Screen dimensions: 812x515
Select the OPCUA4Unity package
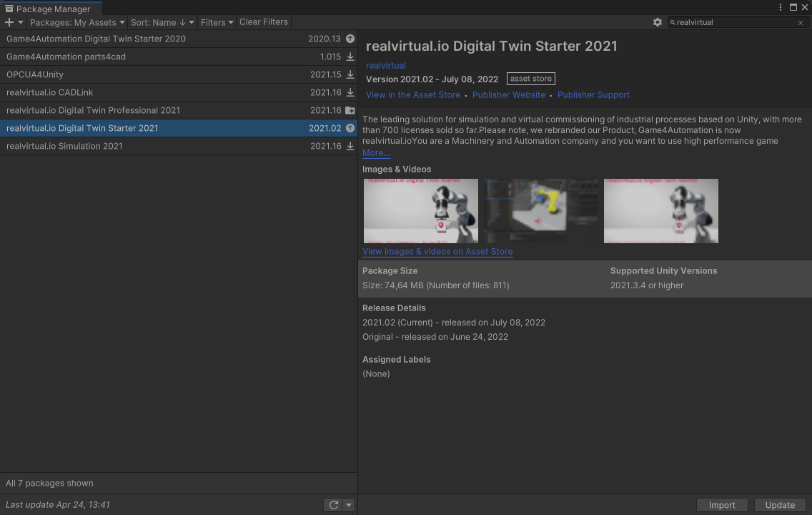(x=179, y=74)
